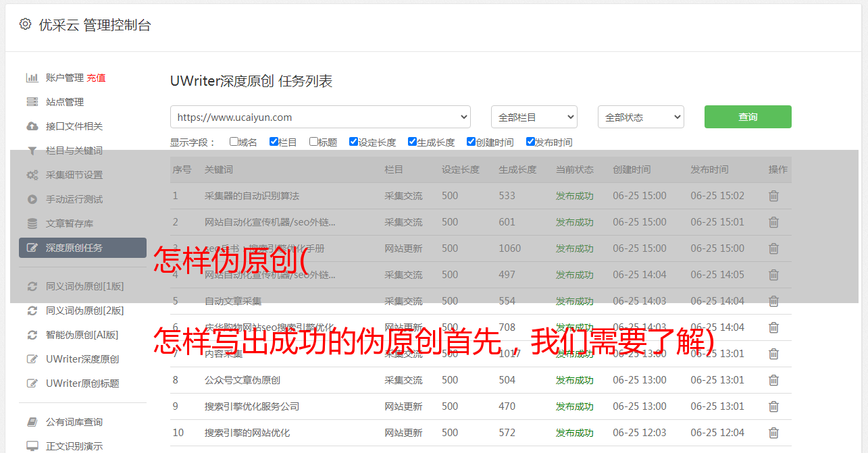Click 发布成功 status in row 10
Screen dimensions: 868x453
coord(575,433)
